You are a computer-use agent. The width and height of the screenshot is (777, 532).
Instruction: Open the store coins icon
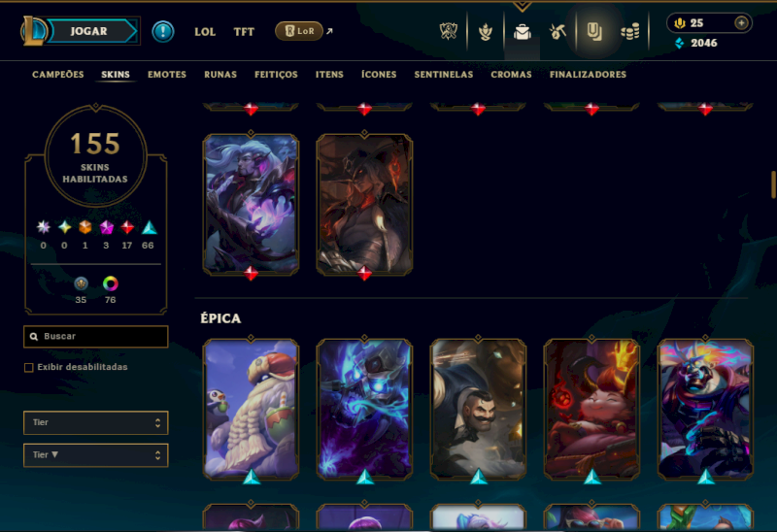pyautogui.click(x=630, y=32)
